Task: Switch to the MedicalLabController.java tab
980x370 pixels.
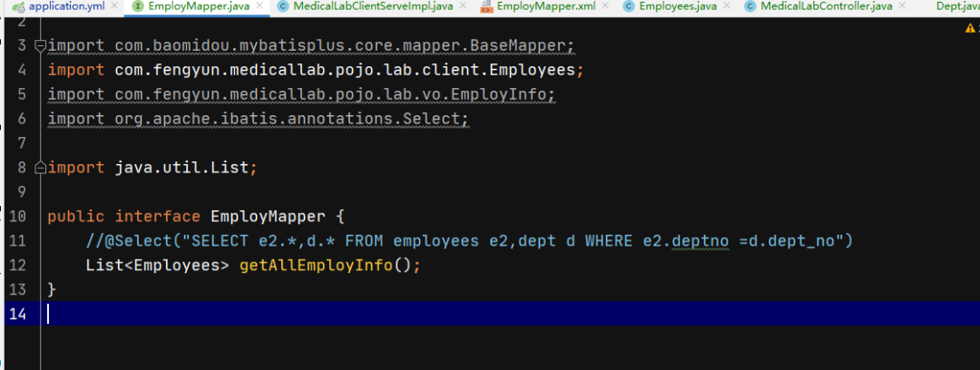Action: tap(827, 7)
